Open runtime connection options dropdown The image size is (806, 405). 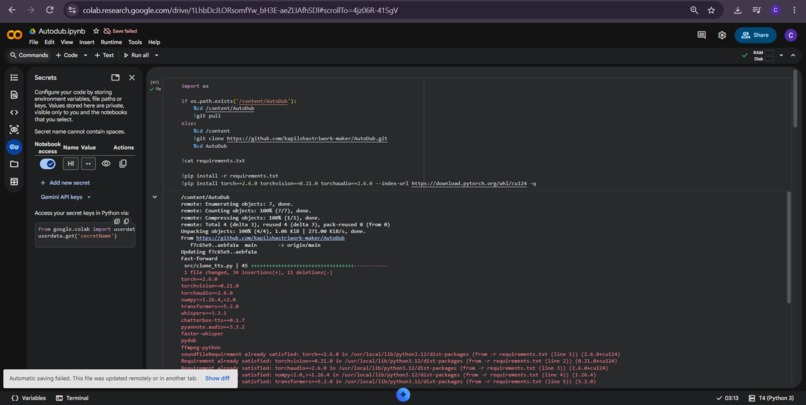click(781, 56)
